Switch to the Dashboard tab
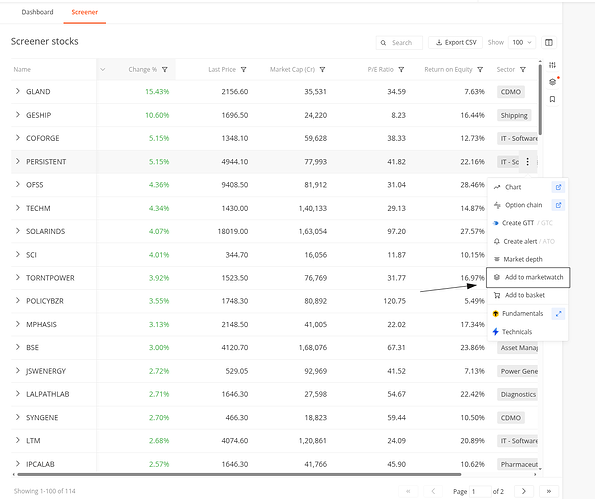 tap(37, 12)
